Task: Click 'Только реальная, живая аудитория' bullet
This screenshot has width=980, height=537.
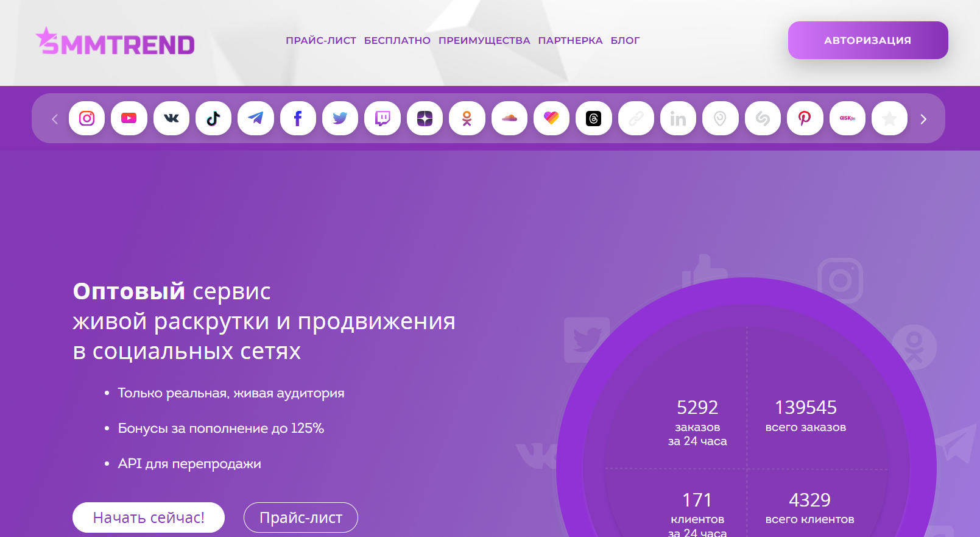Action: 231,393
